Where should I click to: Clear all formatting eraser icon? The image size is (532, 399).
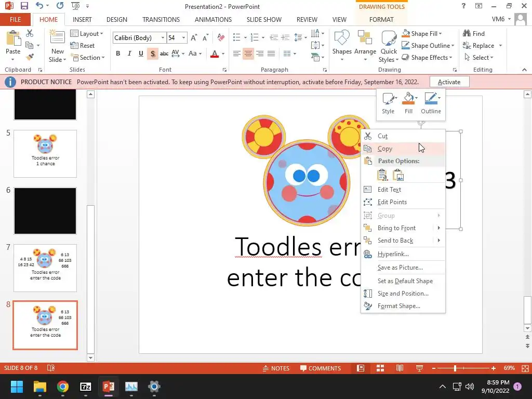pyautogui.click(x=221, y=37)
